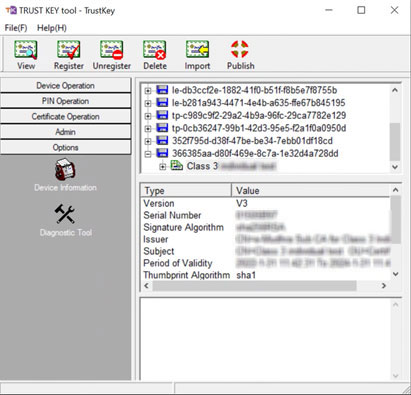Viewport: 411px width, 395px height.
Task: Click disk icon of 366385aa container
Action: tap(162, 153)
